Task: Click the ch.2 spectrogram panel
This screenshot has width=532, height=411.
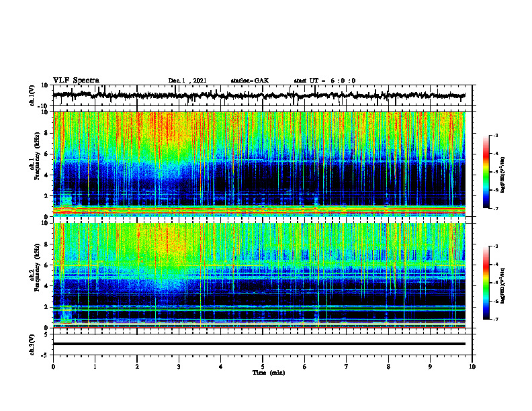Action: (x=259, y=275)
